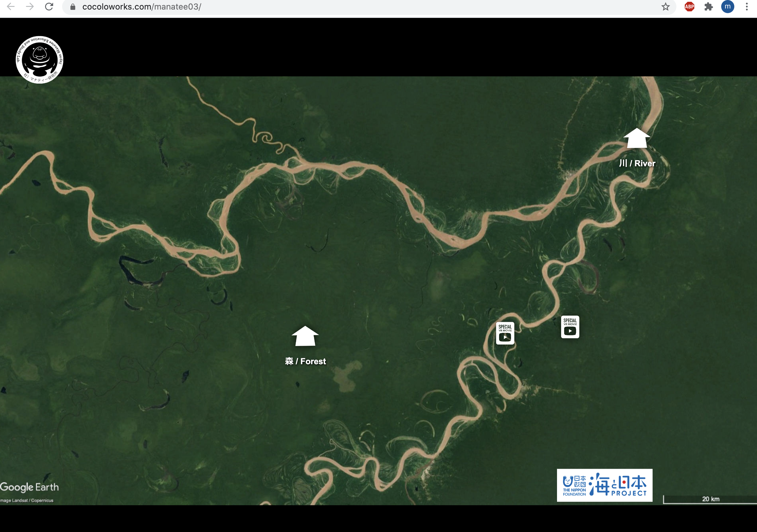This screenshot has width=757, height=532.
Task: Open the ABP adblock extension
Action: click(689, 7)
